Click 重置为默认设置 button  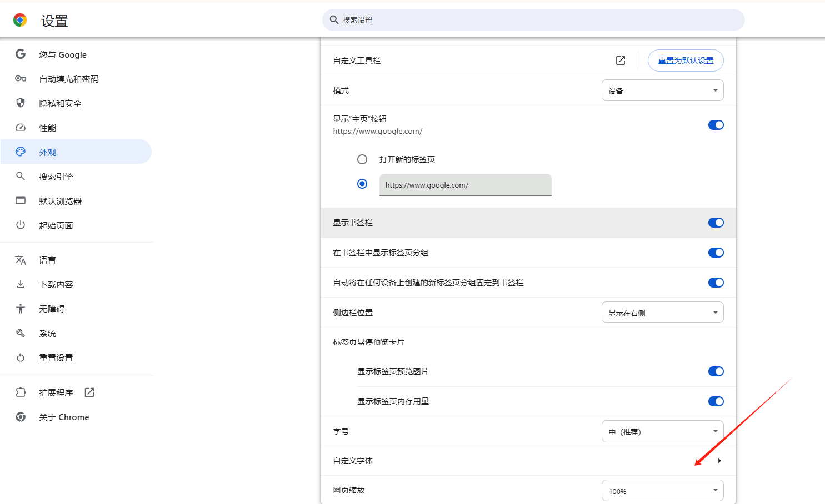tap(686, 61)
